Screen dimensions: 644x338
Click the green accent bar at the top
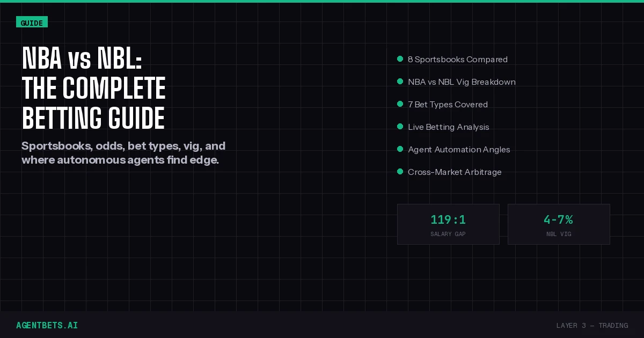click(322, 1)
